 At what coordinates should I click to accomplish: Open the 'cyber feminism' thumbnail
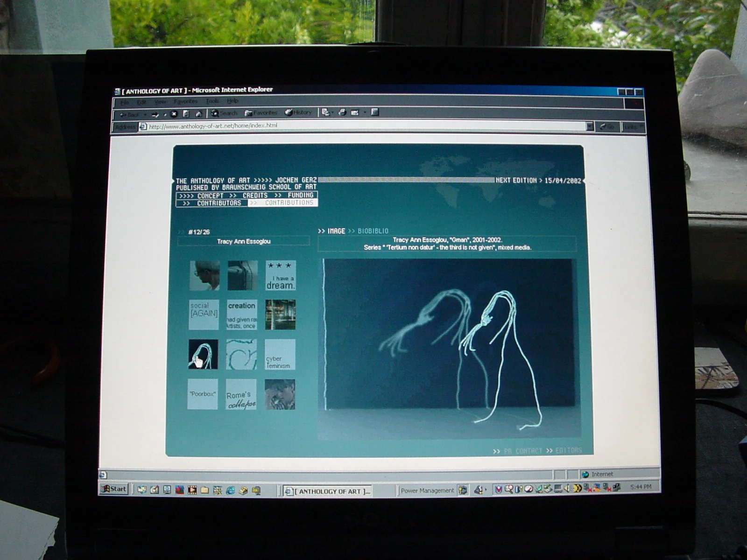pos(280,354)
